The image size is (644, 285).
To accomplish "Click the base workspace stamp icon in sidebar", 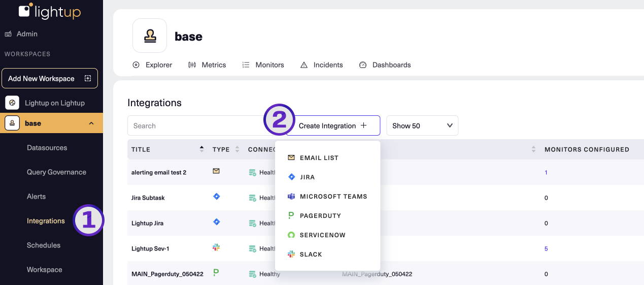I will point(12,123).
